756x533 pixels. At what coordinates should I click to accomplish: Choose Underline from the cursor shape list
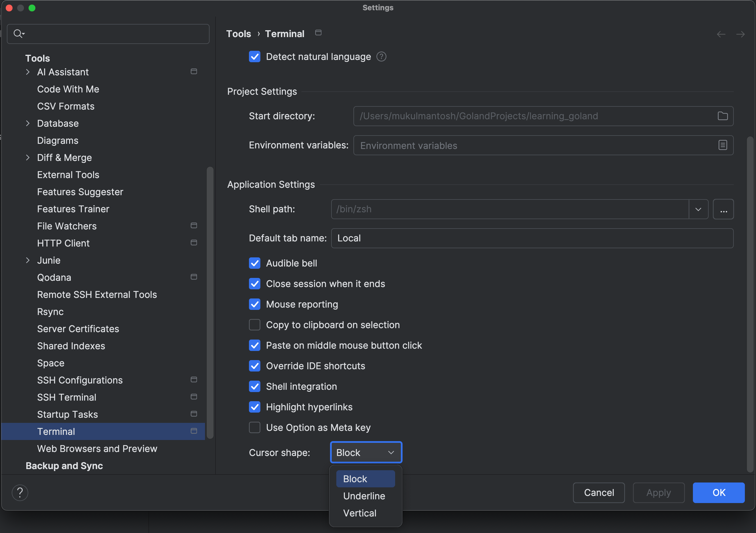pyautogui.click(x=364, y=496)
